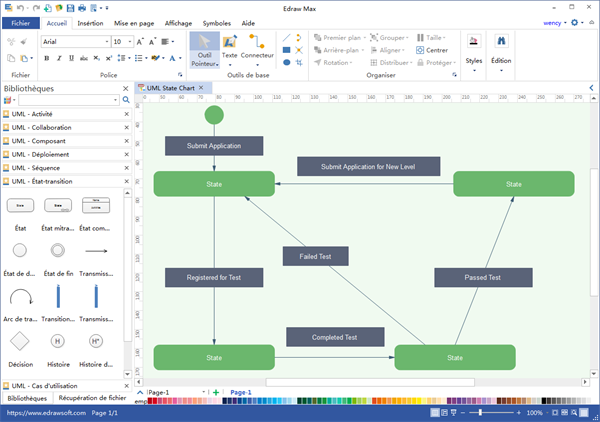Toggle bold text formatting
The width and height of the screenshot is (600, 422).
[x=46, y=59]
